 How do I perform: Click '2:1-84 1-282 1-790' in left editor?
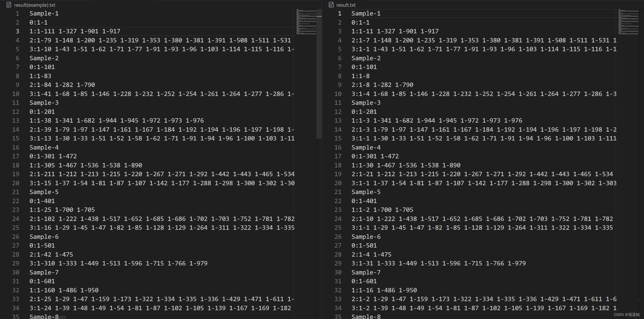(x=62, y=85)
